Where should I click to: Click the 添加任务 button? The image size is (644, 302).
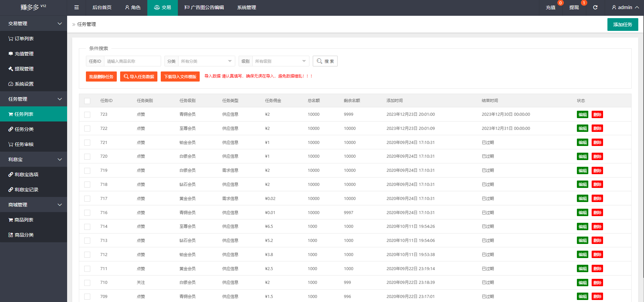[623, 24]
